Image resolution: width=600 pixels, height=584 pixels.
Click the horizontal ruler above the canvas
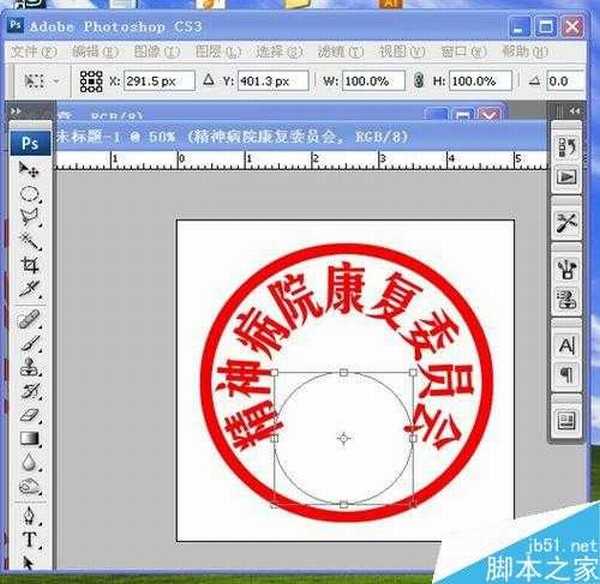(x=302, y=160)
